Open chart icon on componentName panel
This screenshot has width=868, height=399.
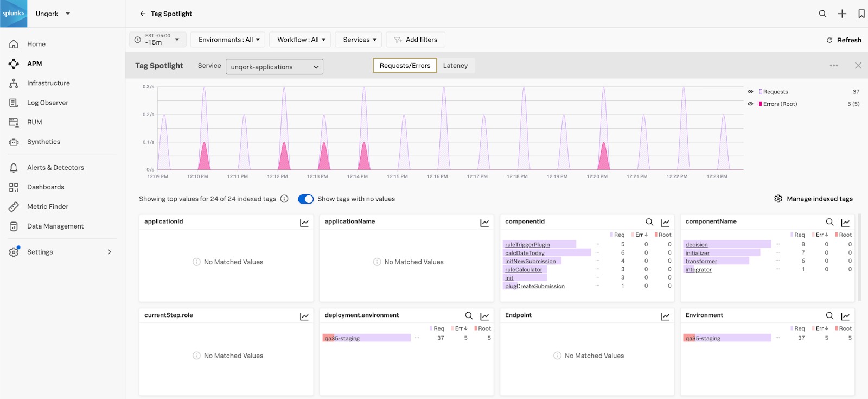(845, 223)
